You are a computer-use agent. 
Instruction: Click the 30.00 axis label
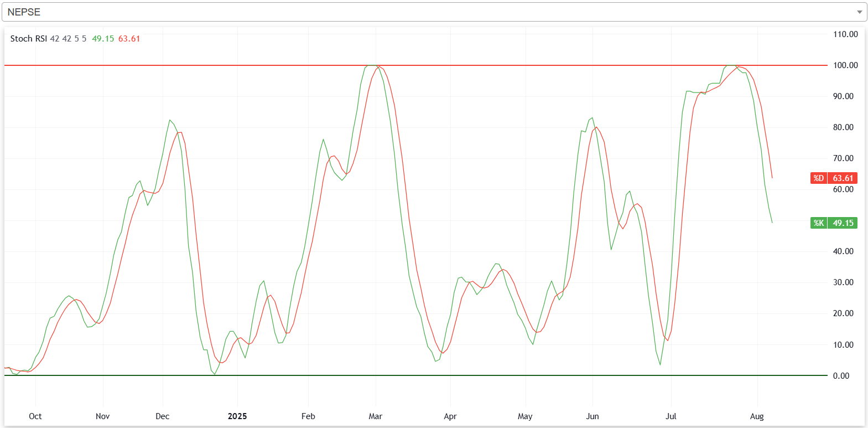pyautogui.click(x=843, y=282)
